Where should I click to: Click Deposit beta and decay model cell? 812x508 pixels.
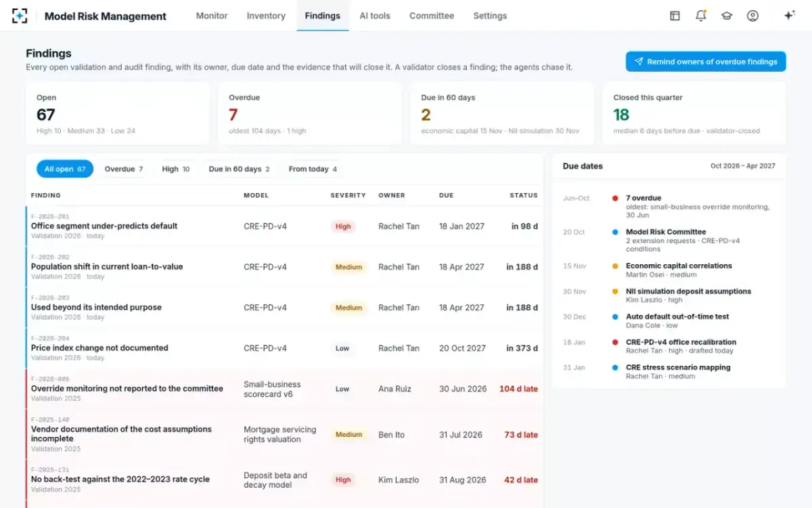(275, 480)
